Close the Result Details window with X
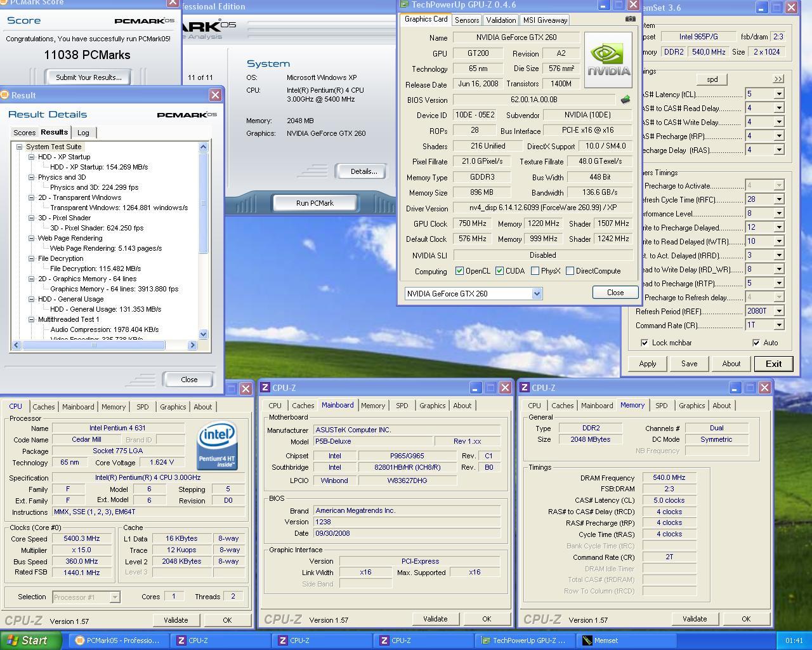This screenshot has height=650, width=812. tap(216, 95)
